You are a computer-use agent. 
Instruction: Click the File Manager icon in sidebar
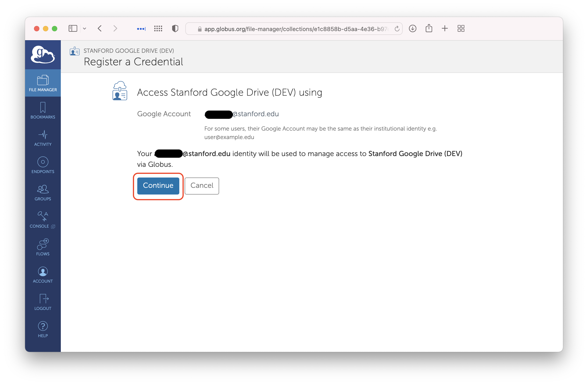tap(42, 85)
